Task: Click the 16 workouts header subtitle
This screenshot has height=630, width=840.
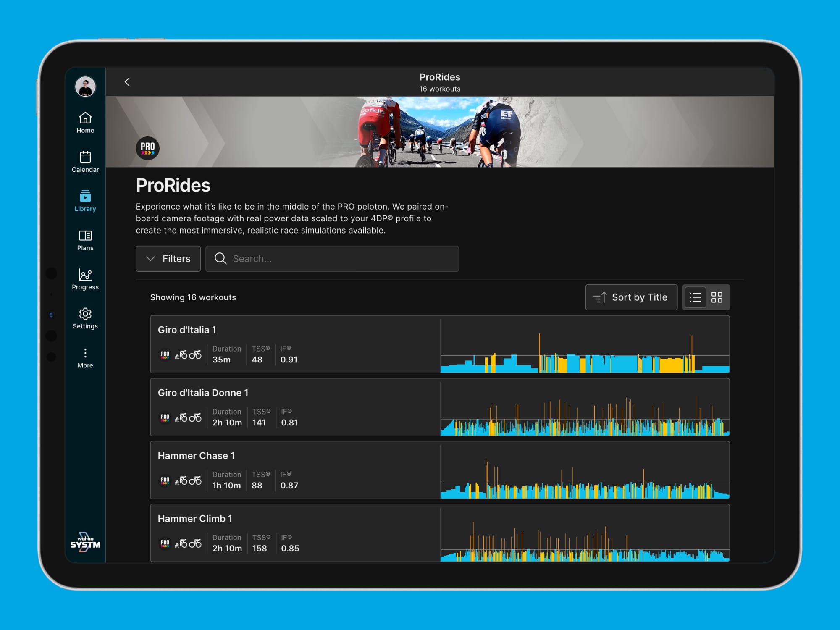Action: (440, 89)
